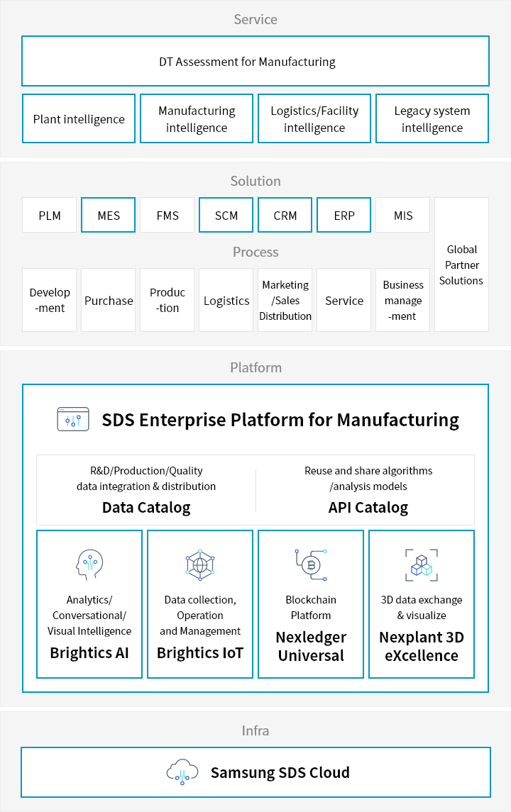
Task: Click the Samsung SDS Cloud label
Action: pos(280,773)
